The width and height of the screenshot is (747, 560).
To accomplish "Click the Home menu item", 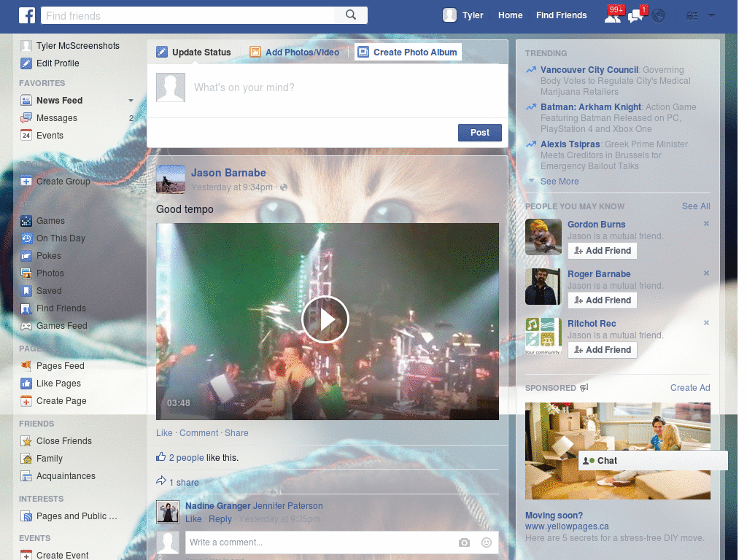I will point(510,15).
